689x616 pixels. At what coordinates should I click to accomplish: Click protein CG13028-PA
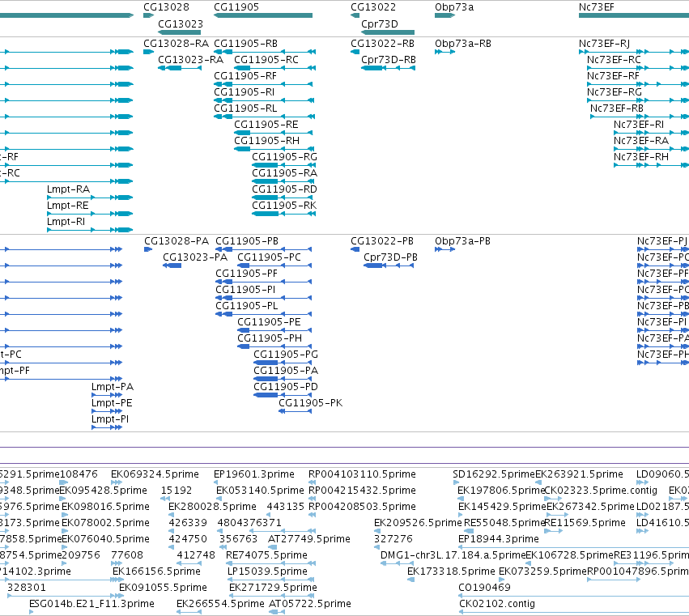pos(177,241)
